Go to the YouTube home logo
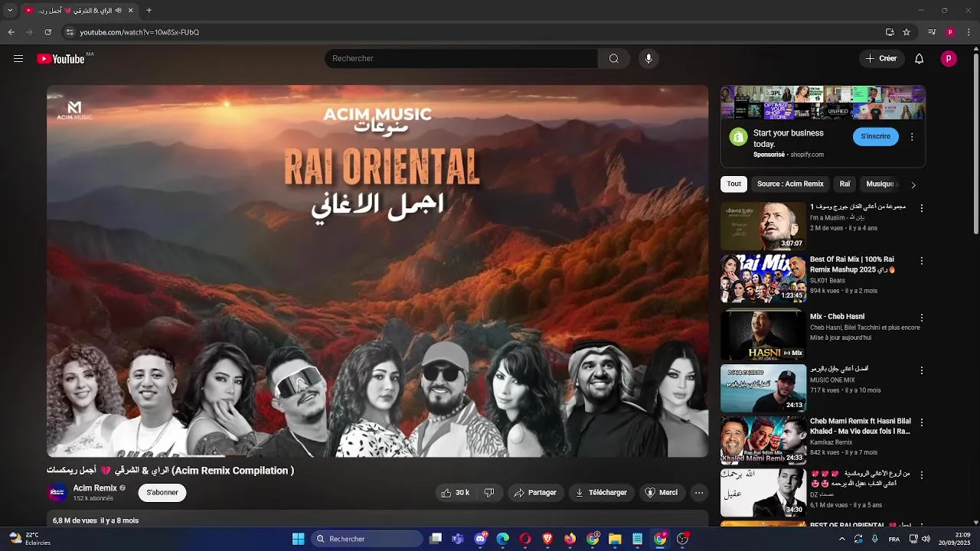The image size is (980, 551). [60, 59]
